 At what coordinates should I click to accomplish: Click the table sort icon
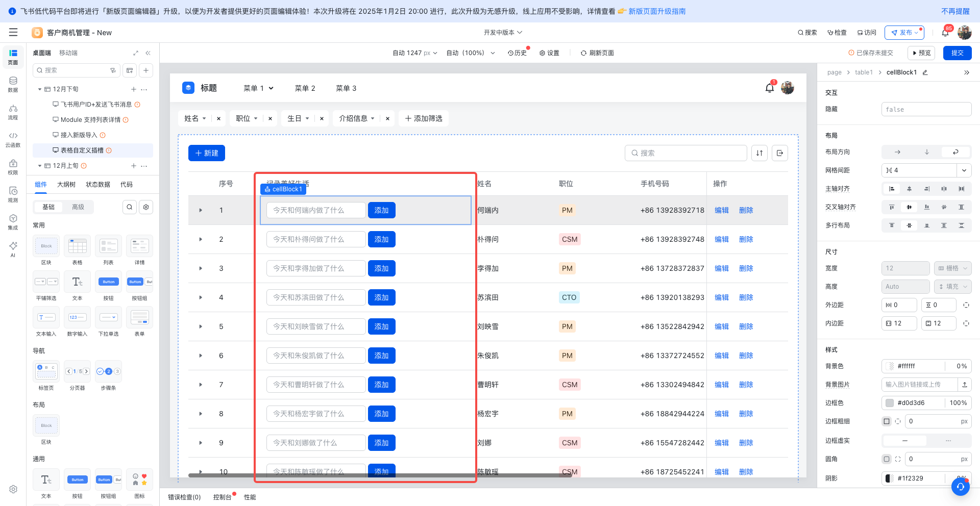pos(759,153)
